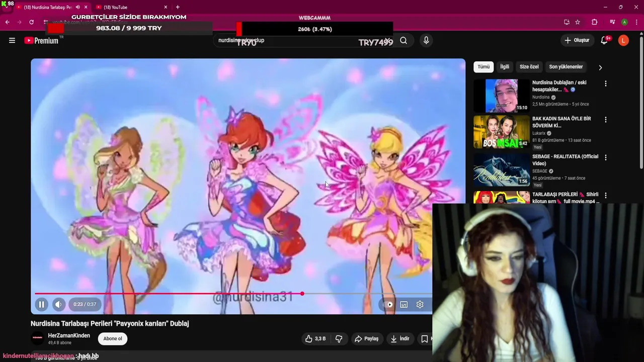Toggle the autoplay switch in player

(388, 304)
